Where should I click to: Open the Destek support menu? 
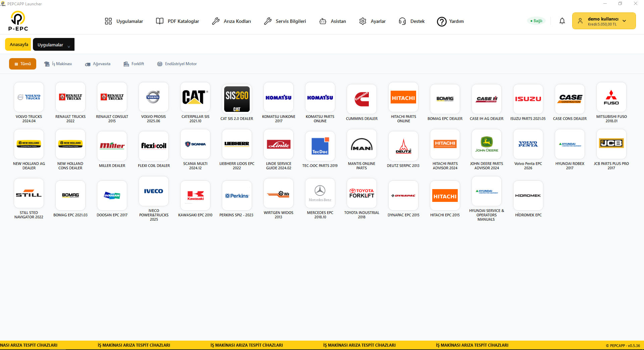pos(412,21)
